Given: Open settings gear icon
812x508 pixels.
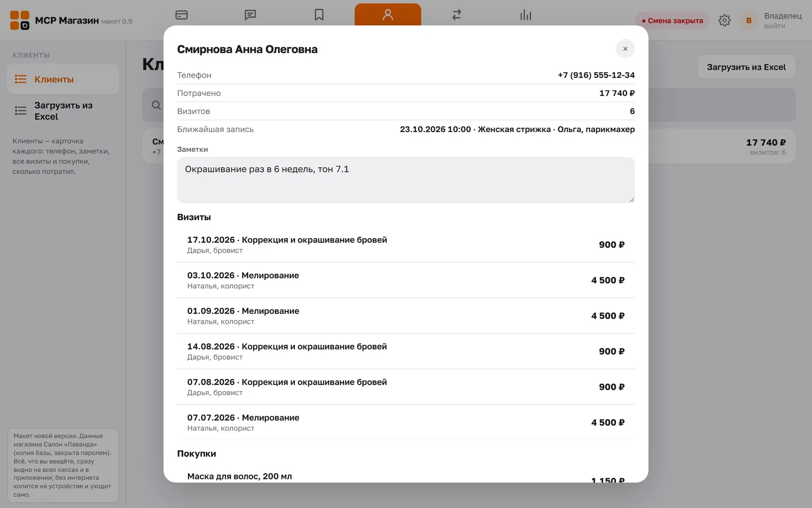Looking at the screenshot, I should (x=725, y=20).
